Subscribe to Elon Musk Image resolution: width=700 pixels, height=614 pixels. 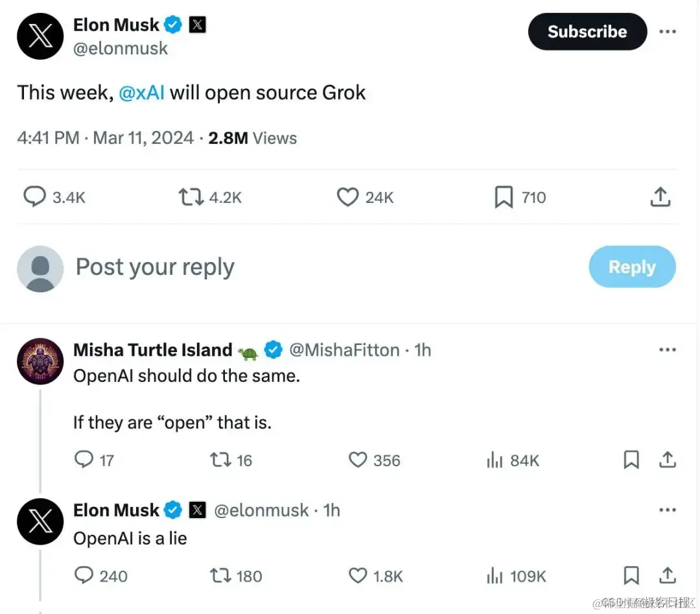587,32
